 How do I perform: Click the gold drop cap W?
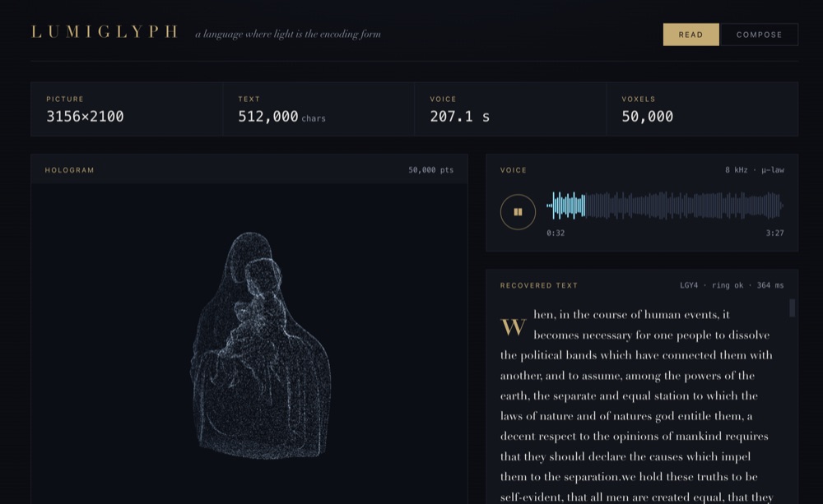coord(513,326)
